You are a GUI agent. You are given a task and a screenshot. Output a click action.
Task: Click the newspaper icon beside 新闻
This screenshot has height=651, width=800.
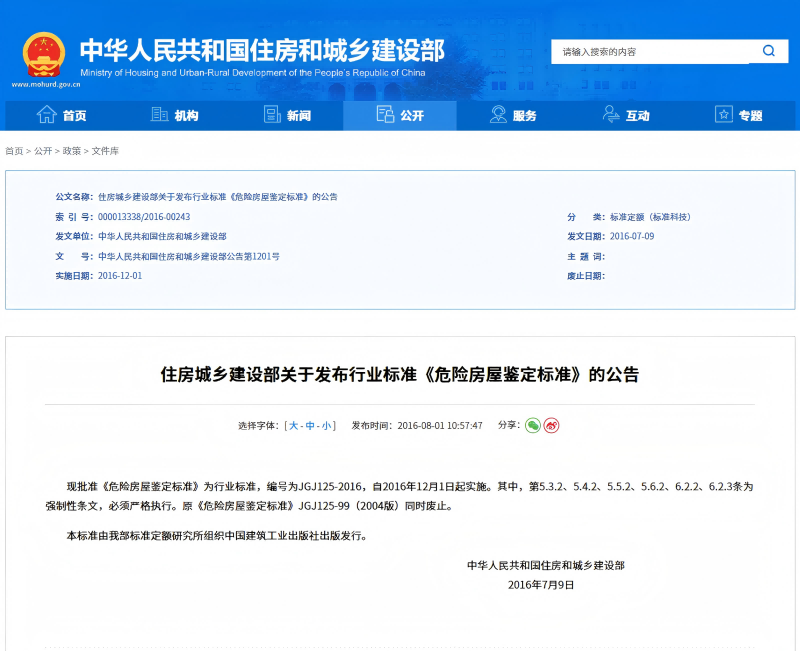point(272,114)
